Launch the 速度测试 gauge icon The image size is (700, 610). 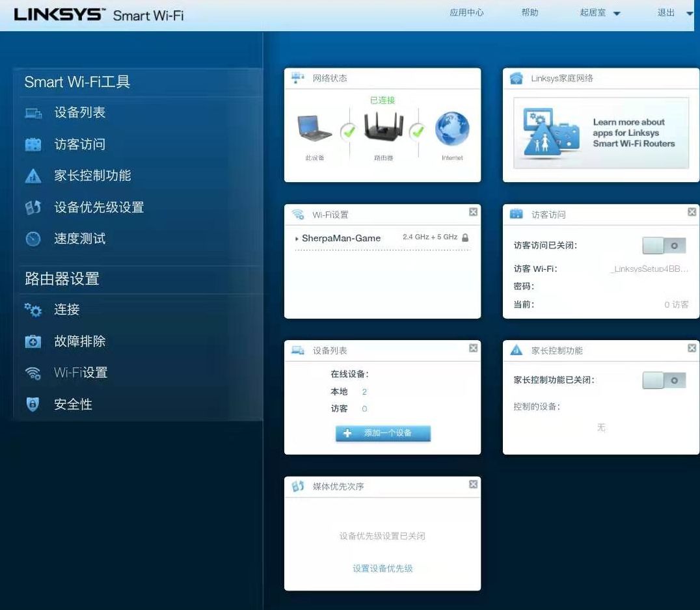click(x=33, y=239)
